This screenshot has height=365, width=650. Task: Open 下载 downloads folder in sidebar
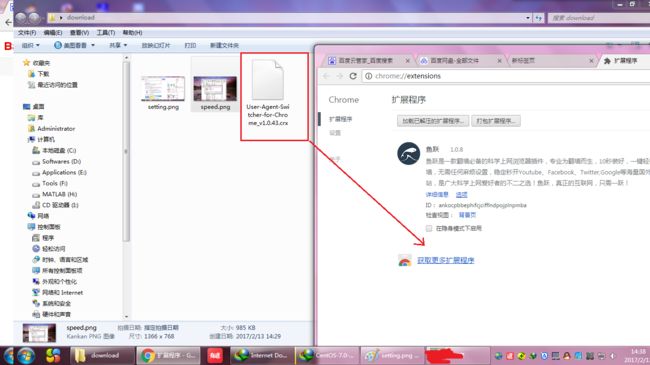[39, 74]
